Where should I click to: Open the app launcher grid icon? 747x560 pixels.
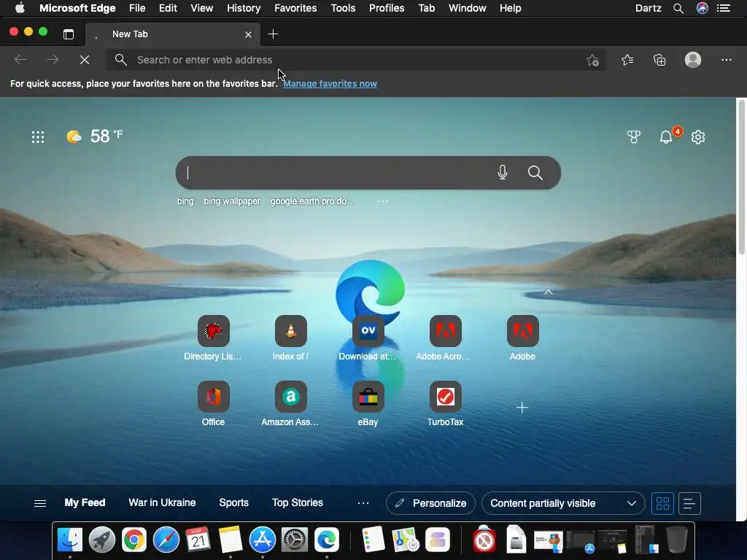pyautogui.click(x=38, y=137)
